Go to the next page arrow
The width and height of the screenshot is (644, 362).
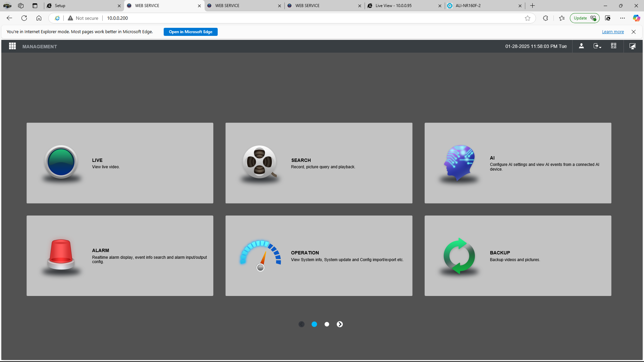(x=340, y=324)
